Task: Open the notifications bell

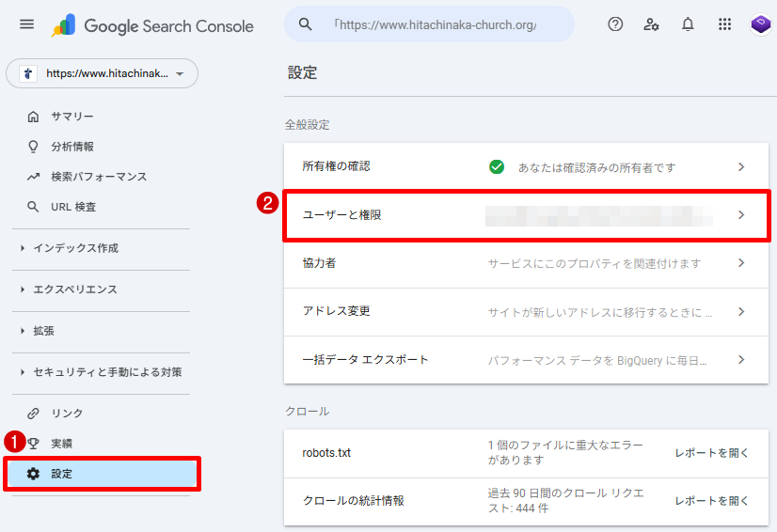Action: click(688, 24)
